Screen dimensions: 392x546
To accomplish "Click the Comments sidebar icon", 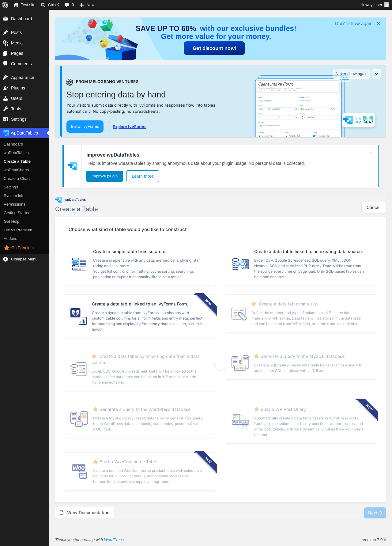I will pos(6,64).
